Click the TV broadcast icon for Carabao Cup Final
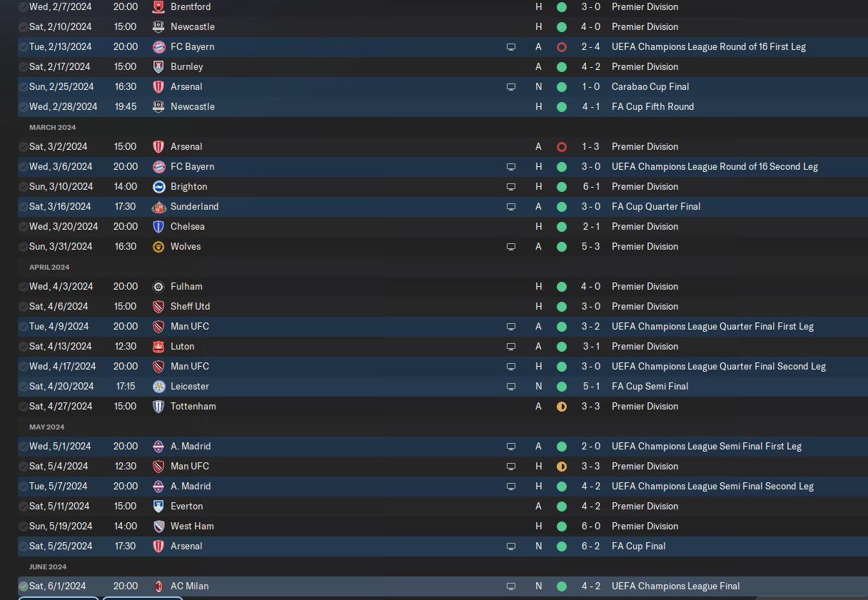868x600 pixels. [x=511, y=87]
